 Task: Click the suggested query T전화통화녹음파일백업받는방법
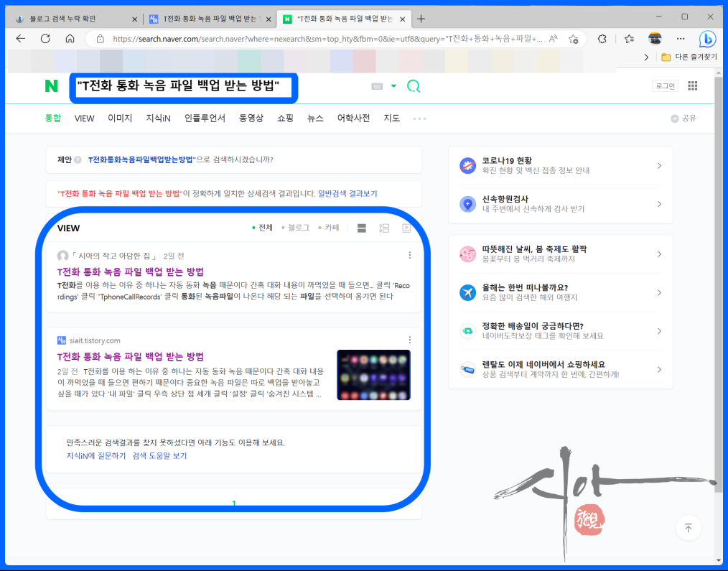[x=141, y=160]
